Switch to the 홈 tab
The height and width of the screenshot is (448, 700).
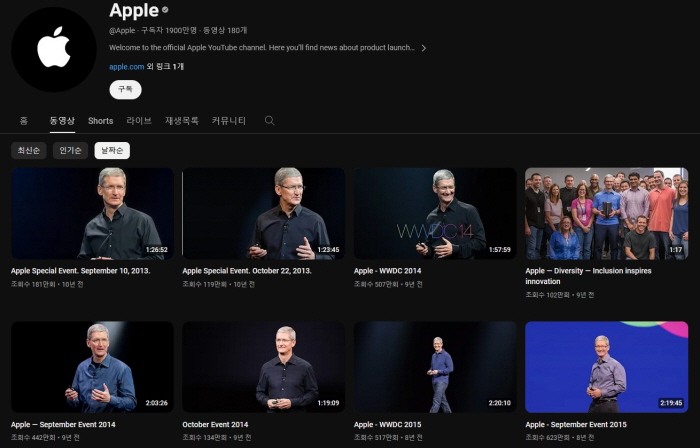[x=23, y=121]
